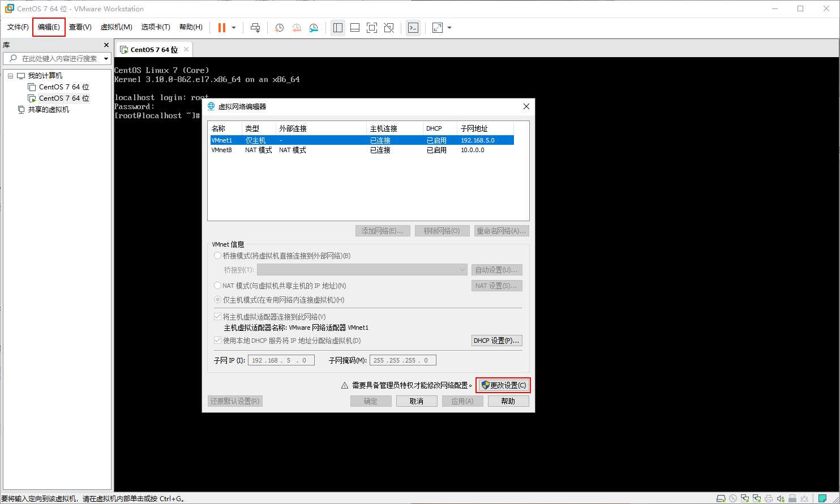Enter full screen mode from the toolbar
The height and width of the screenshot is (504, 840).
(x=372, y=28)
